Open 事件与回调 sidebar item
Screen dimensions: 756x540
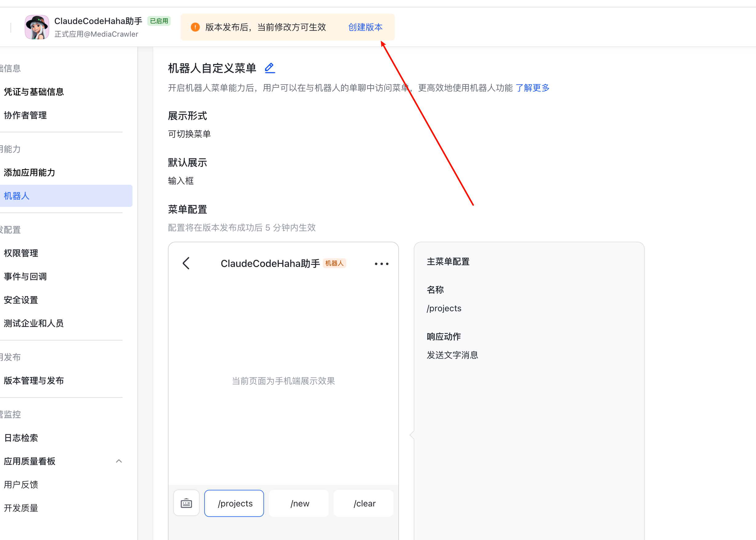pos(25,277)
